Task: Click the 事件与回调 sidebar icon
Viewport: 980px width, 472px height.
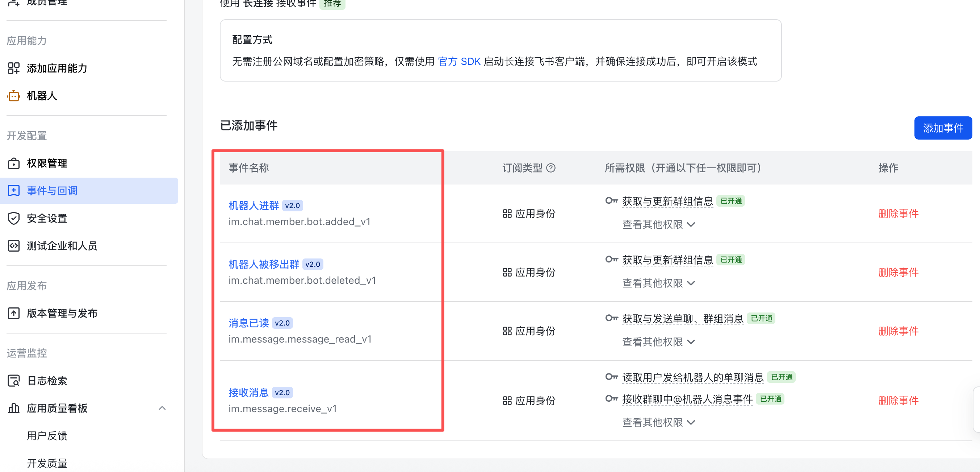Action: click(x=14, y=191)
